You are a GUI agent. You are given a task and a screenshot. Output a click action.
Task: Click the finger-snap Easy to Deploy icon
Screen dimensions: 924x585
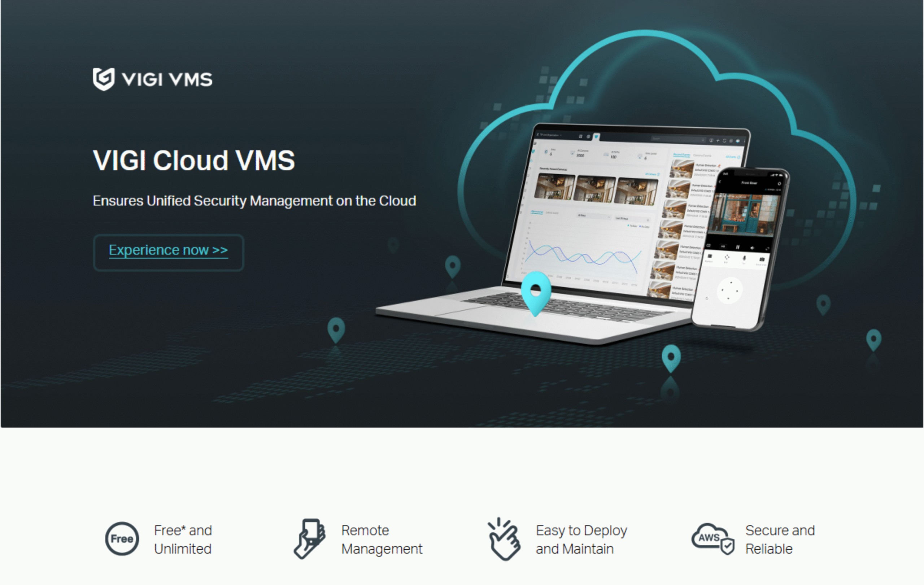[504, 540]
